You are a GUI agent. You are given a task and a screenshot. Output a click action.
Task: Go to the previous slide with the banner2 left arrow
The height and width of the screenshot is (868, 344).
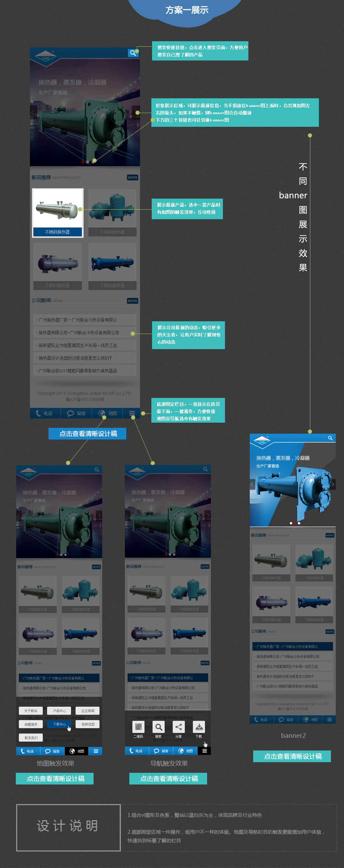[252, 484]
